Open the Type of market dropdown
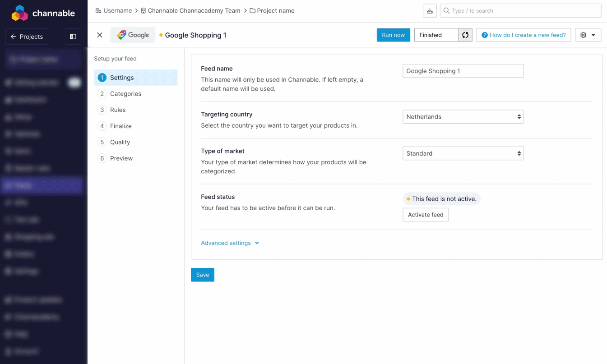607x364 pixels. [463, 153]
